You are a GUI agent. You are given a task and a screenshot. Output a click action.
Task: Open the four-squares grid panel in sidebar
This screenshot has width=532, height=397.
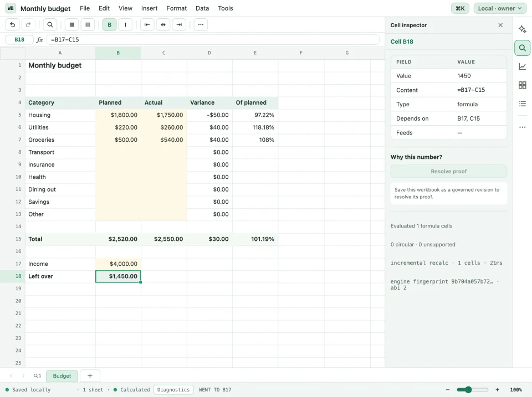(522, 85)
